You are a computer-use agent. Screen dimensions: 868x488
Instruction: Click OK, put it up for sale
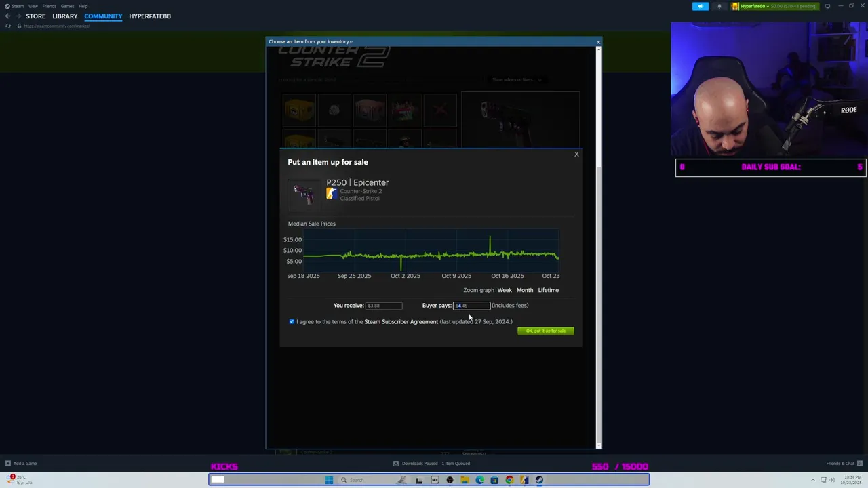point(546,331)
